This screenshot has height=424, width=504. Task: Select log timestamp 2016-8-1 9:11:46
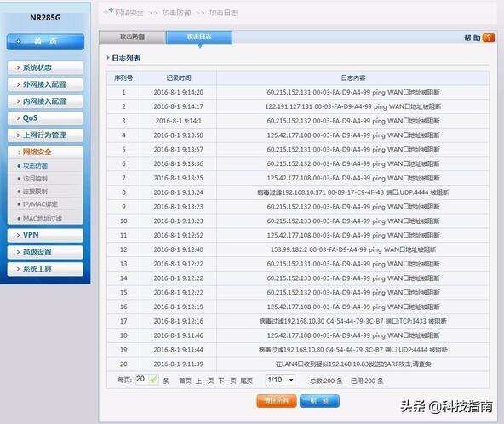[179, 335]
